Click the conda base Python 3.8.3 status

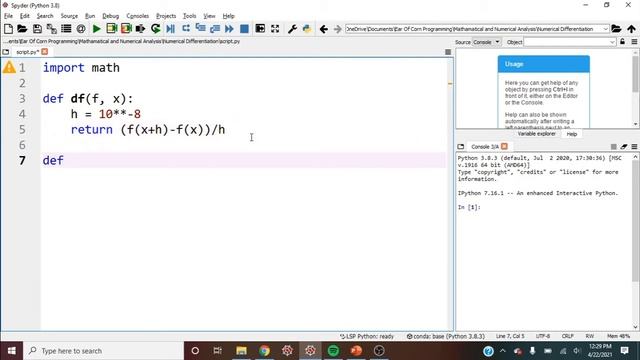coord(445,336)
